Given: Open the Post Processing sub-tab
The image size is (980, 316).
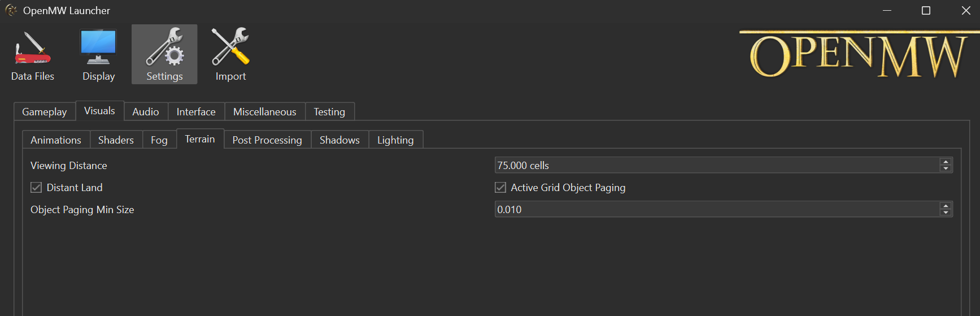Looking at the screenshot, I should tap(267, 140).
